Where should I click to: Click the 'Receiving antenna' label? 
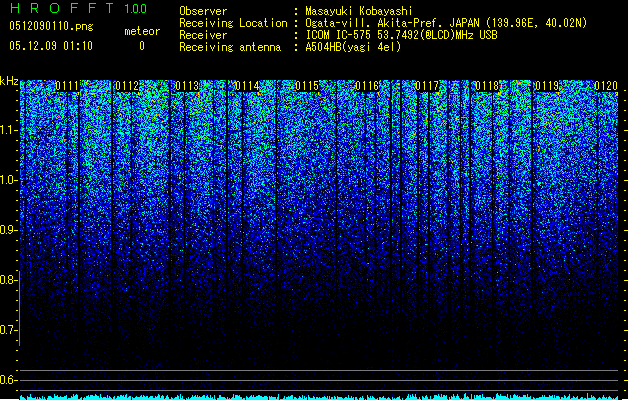coord(230,47)
